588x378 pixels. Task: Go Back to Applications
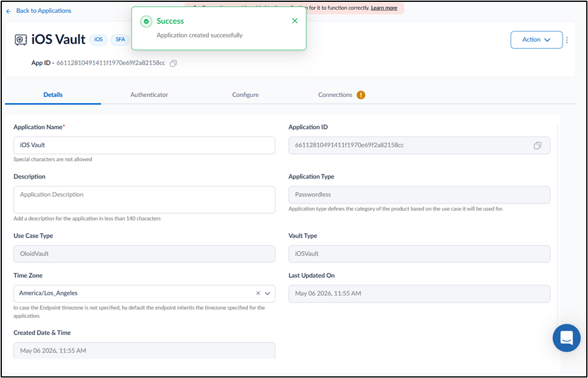(44, 11)
